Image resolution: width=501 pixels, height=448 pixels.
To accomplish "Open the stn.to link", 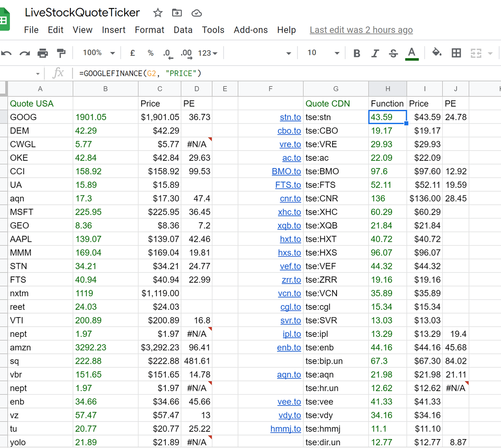I will [x=290, y=117].
